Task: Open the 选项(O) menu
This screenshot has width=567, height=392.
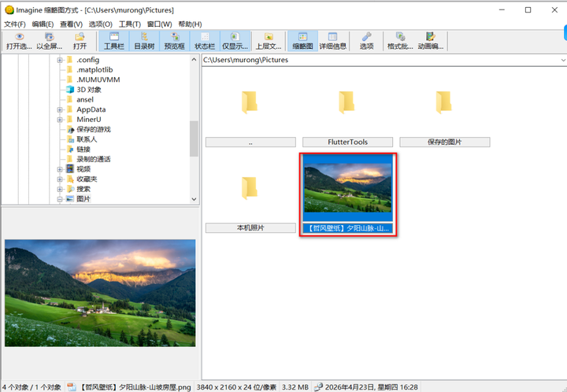Action: [x=101, y=24]
